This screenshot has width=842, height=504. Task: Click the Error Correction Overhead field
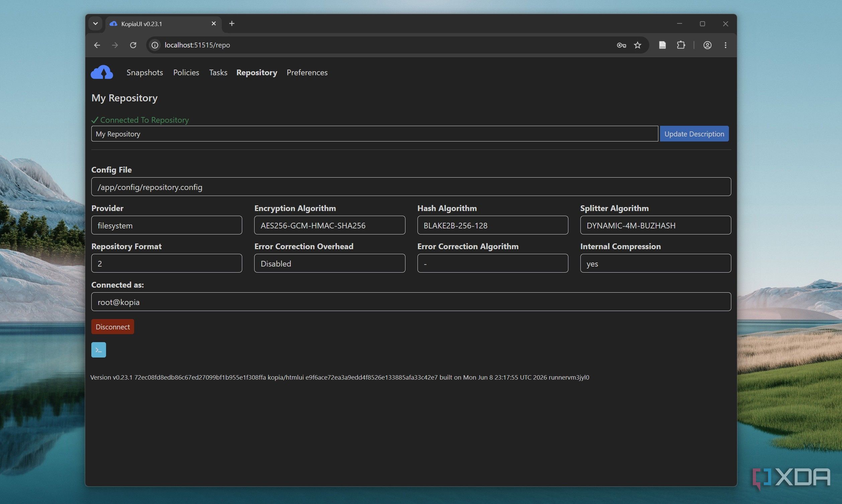click(330, 263)
